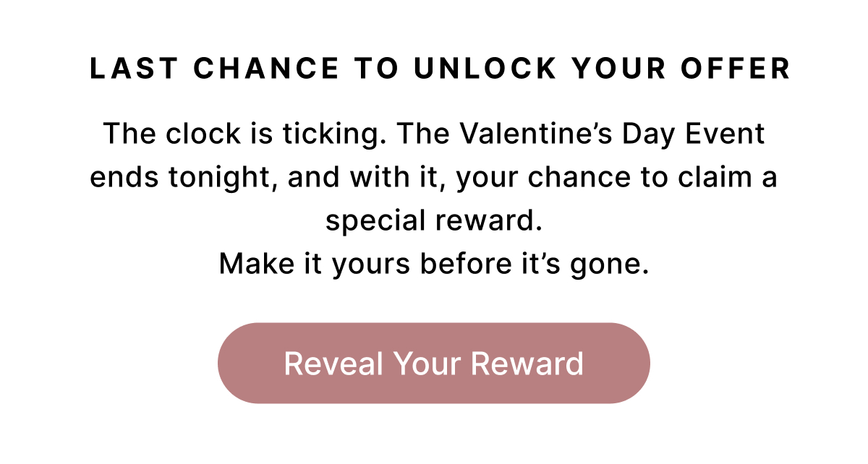Click the word 'Reward' inside the button
The image size is (868, 464).
point(528,363)
